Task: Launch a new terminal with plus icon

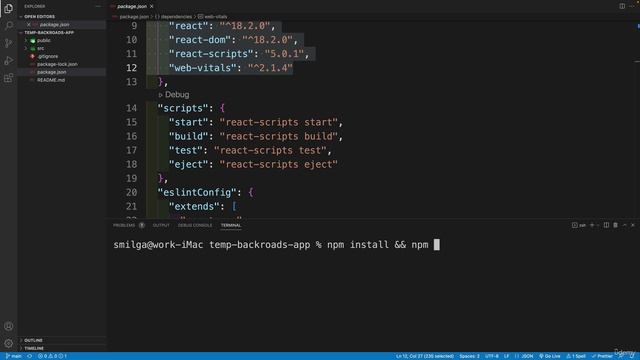Action: [592, 225]
